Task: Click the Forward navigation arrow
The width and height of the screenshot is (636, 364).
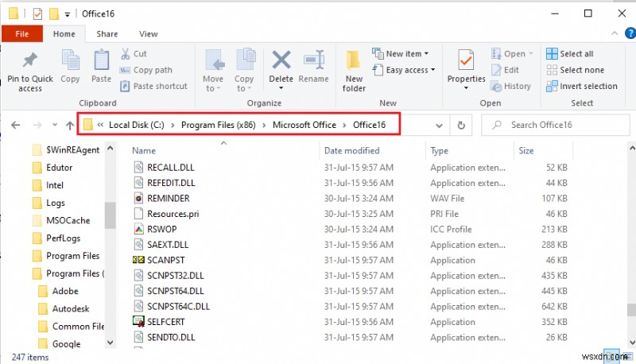Action: coord(37,126)
